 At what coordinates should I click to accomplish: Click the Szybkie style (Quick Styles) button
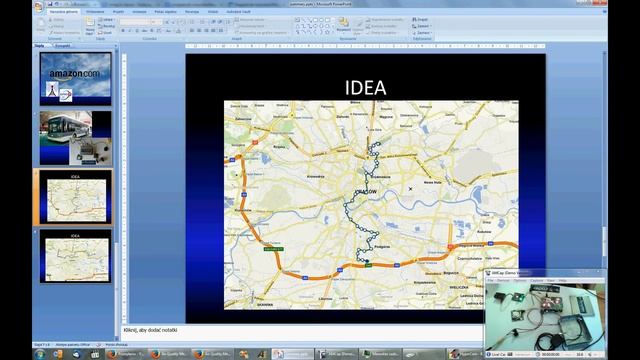pyautogui.click(x=358, y=26)
